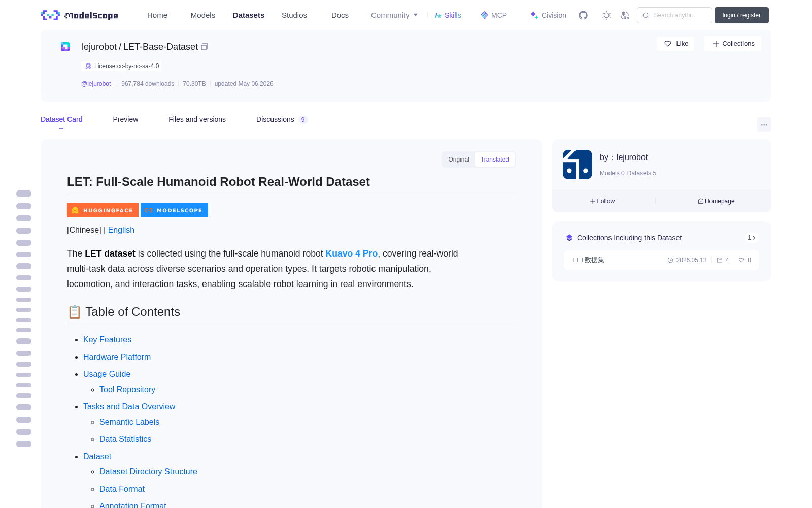Click the HuggingFace badge

click(103, 210)
